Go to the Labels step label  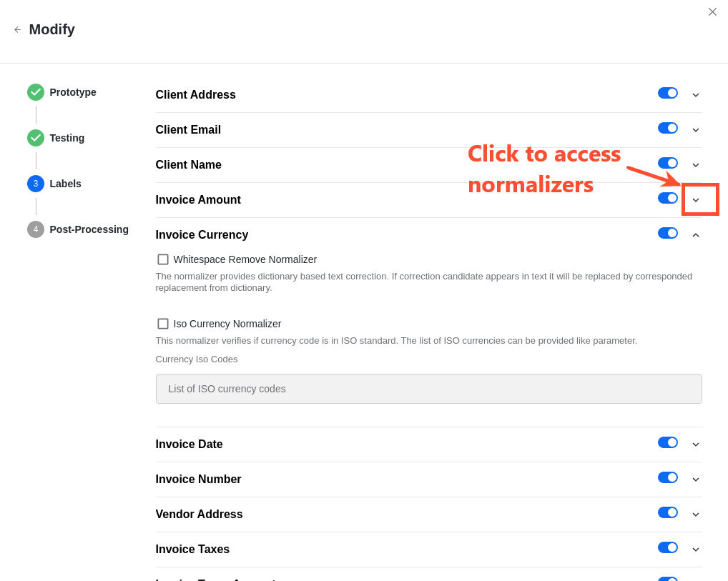tap(66, 184)
